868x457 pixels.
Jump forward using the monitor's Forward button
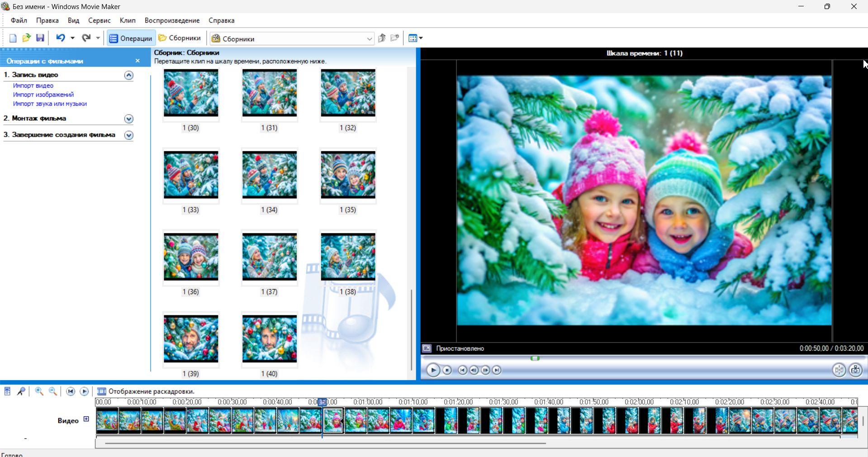pyautogui.click(x=497, y=370)
